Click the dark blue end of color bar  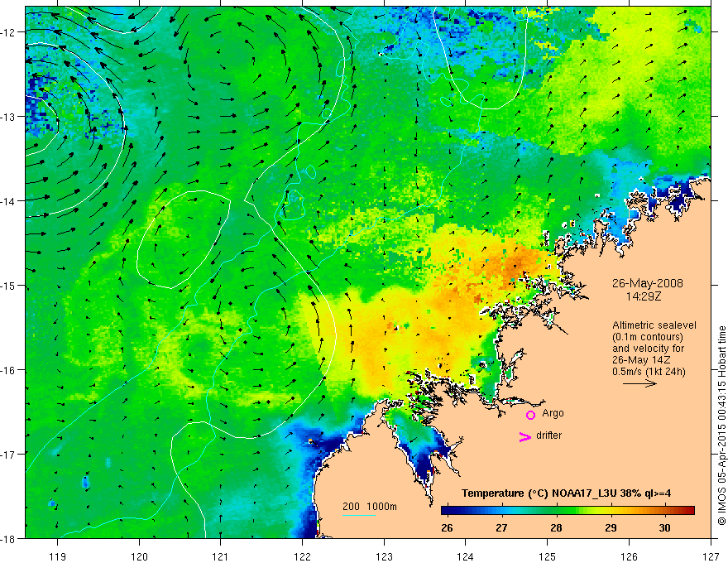pos(447,511)
